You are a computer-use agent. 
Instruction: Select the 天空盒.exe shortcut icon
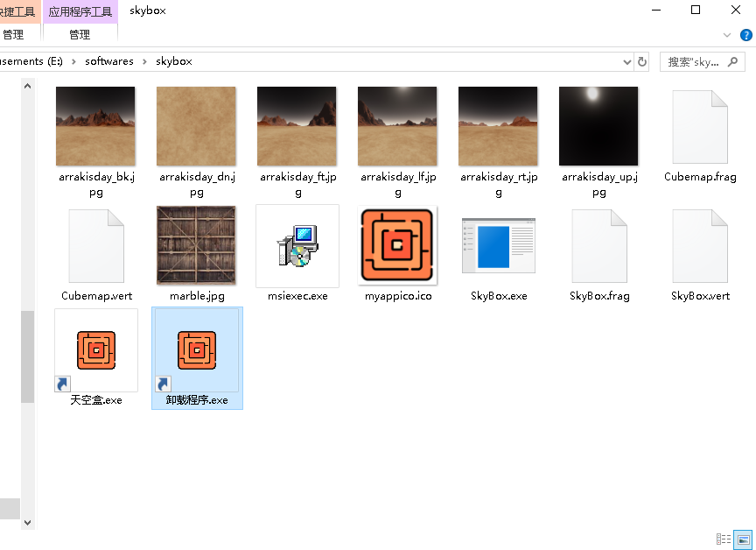(x=96, y=350)
